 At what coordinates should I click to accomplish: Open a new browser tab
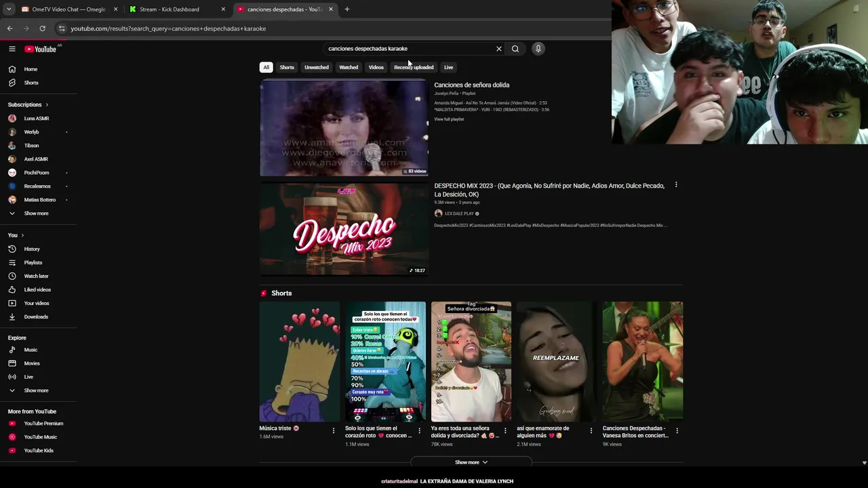pos(347,9)
